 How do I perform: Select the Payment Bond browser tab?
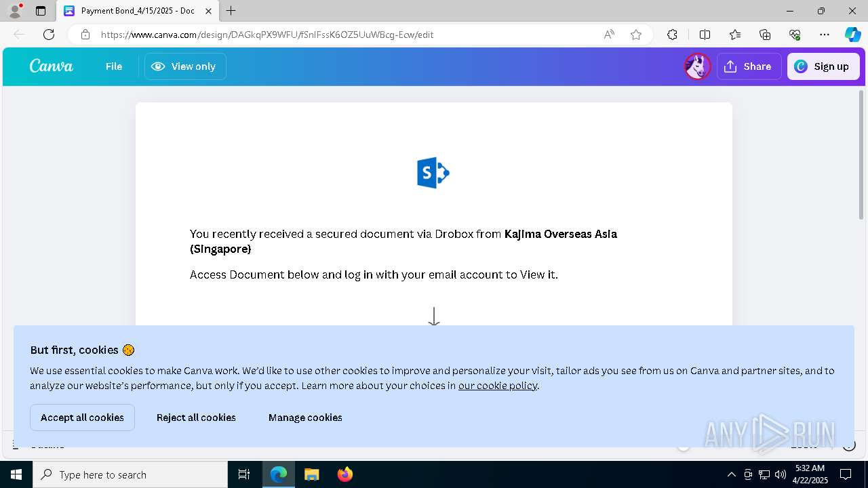coord(138,11)
